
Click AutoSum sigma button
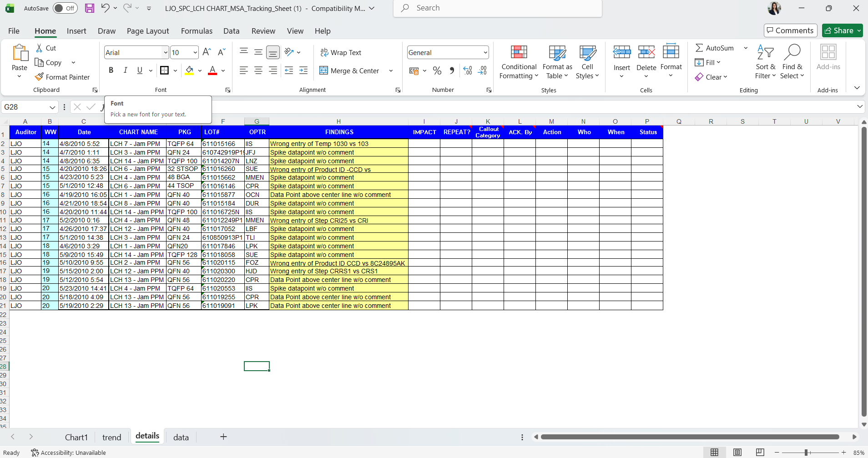(x=715, y=48)
